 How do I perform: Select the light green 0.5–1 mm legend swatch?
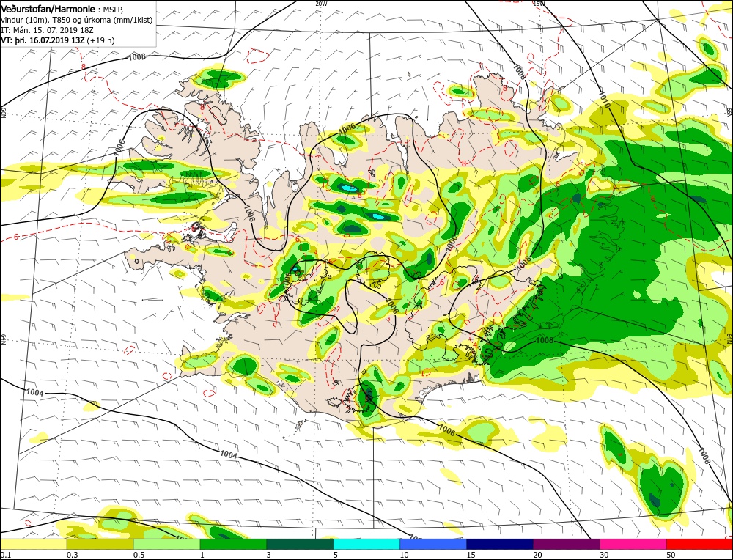click(x=167, y=544)
